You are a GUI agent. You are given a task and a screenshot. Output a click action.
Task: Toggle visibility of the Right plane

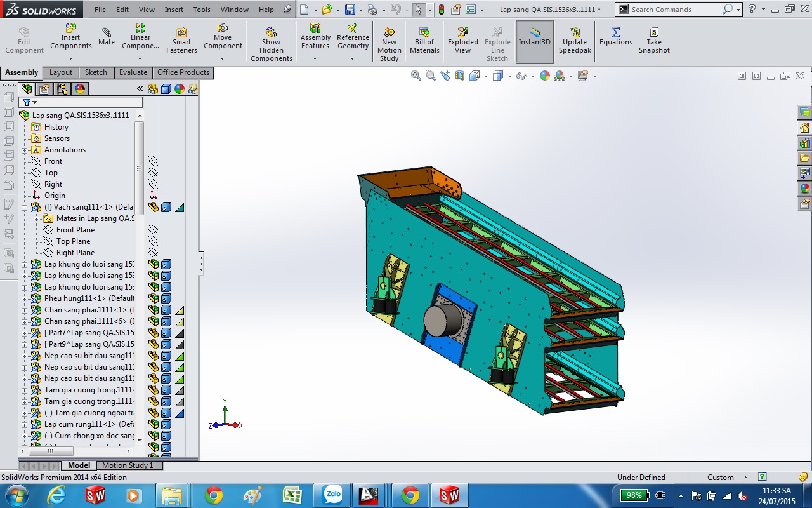[153, 184]
